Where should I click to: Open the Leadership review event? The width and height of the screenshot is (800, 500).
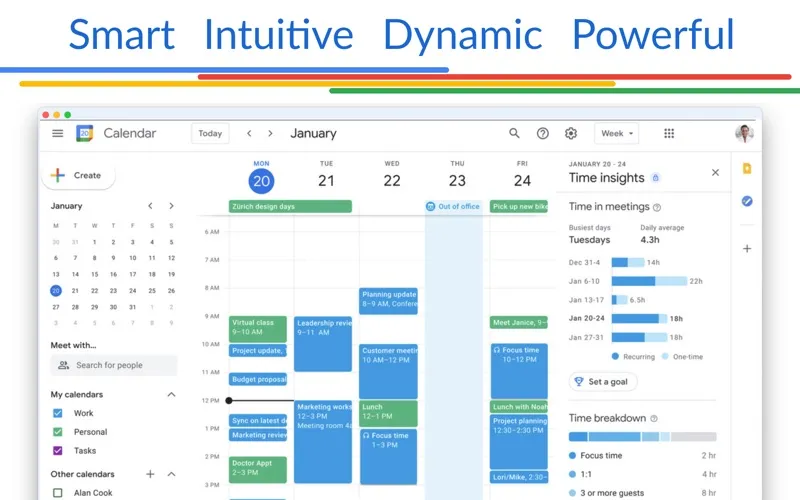pos(323,344)
